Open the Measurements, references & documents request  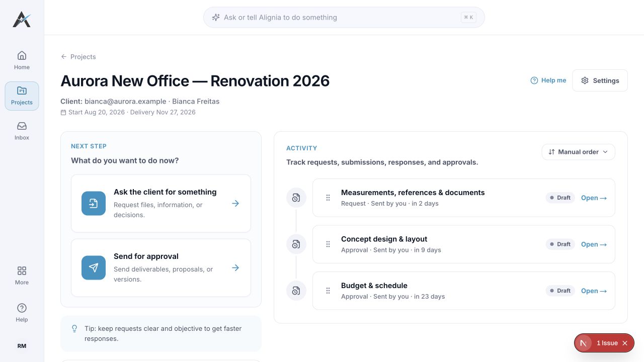(594, 198)
